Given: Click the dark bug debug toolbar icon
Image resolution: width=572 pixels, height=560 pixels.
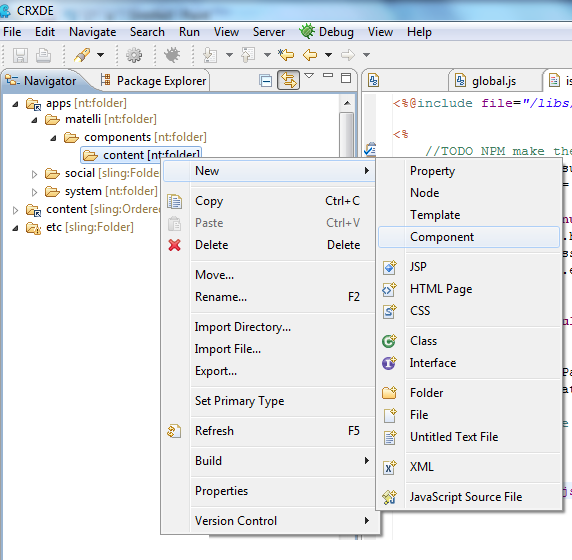Looking at the screenshot, I should point(172,55).
